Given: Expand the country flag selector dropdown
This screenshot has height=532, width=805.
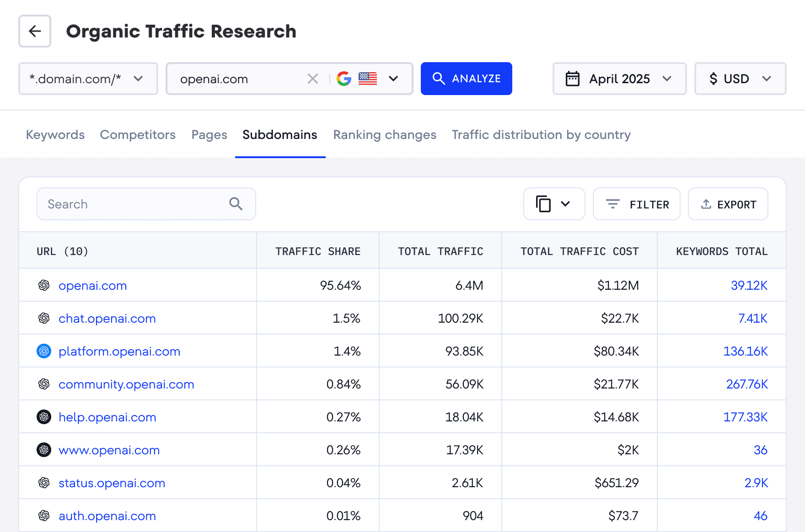Looking at the screenshot, I should point(393,79).
